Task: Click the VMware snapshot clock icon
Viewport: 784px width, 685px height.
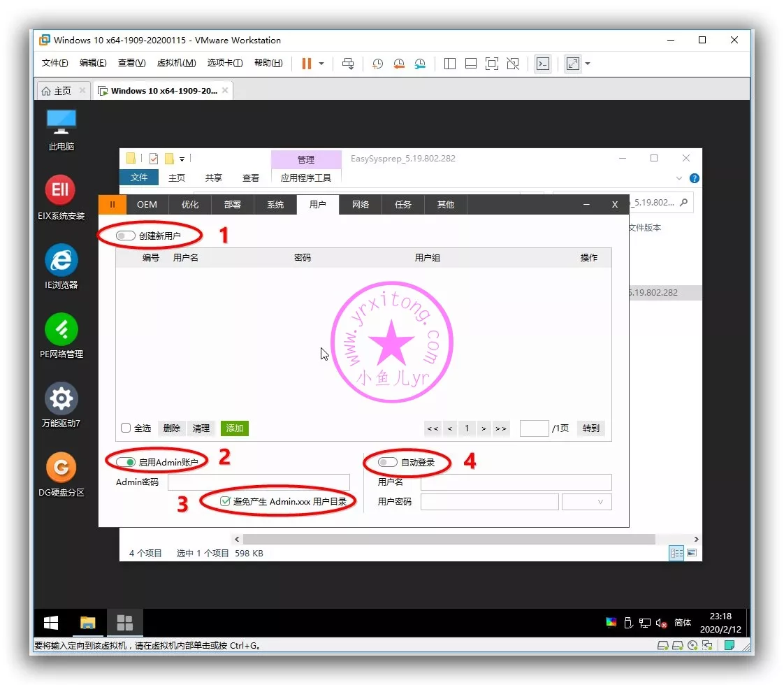Action: [x=377, y=64]
